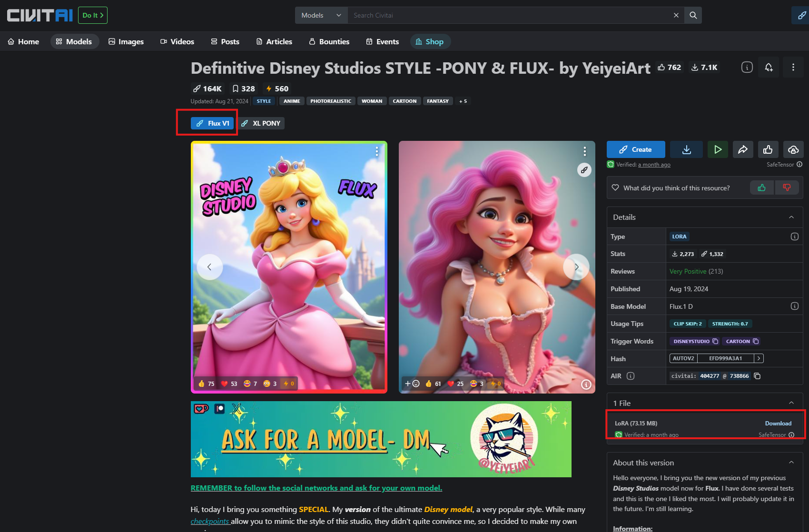This screenshot has height=532, width=809.
Task: Click the info icon in Type row
Action: tap(794, 236)
